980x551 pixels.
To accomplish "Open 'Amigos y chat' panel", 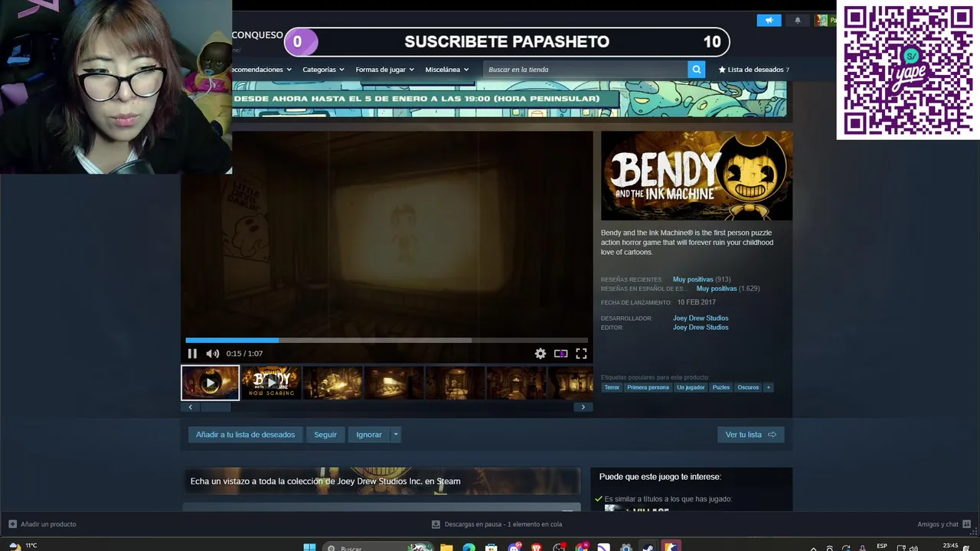I will [944, 524].
